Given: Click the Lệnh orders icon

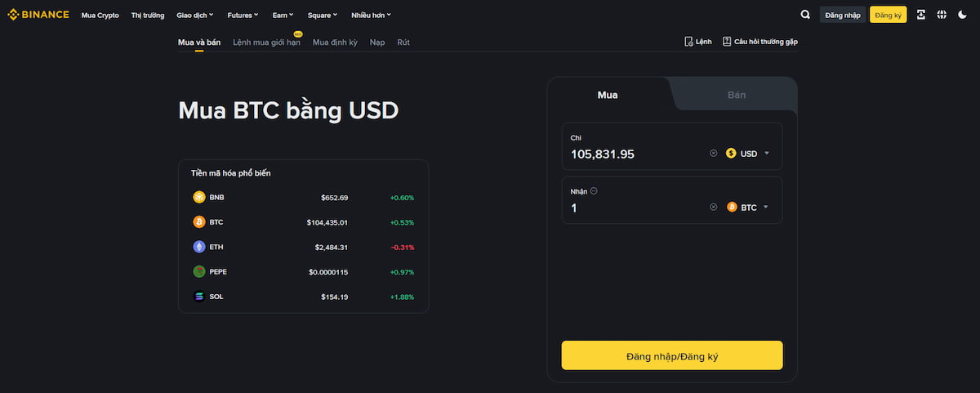Looking at the screenshot, I should click(x=688, y=41).
